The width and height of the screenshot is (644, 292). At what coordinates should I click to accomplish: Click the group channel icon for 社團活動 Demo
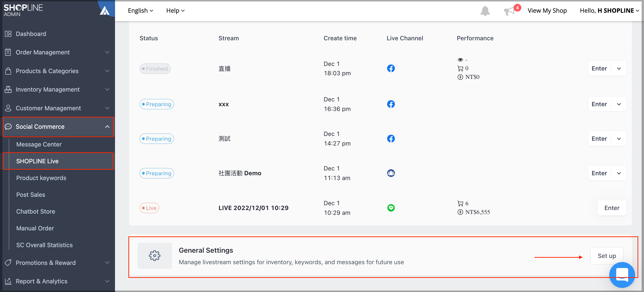(x=391, y=173)
